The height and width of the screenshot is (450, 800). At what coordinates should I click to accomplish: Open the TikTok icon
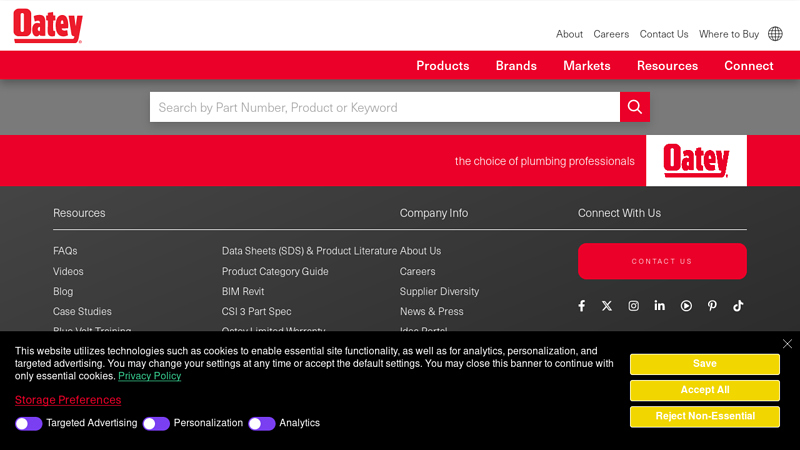738,306
